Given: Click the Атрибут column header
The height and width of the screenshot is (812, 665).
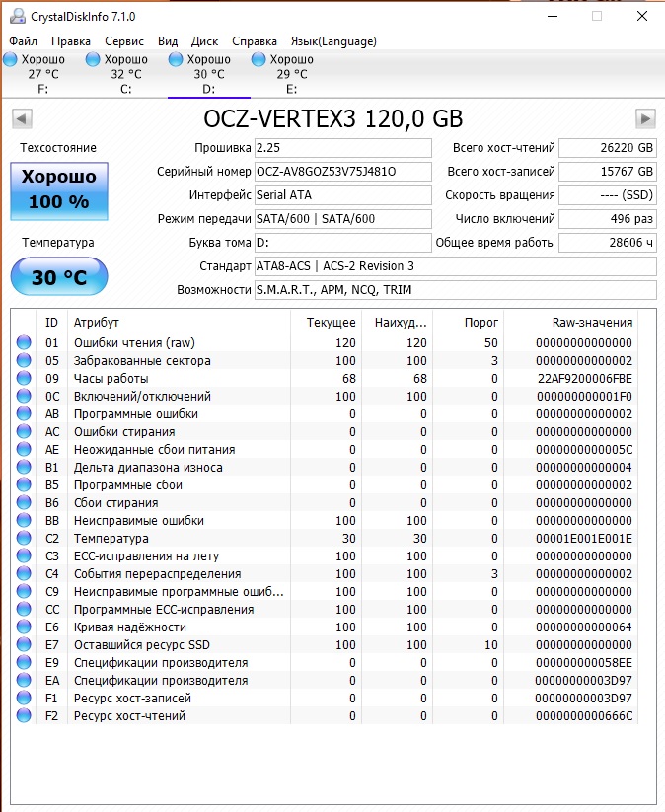Looking at the screenshot, I should [x=179, y=322].
